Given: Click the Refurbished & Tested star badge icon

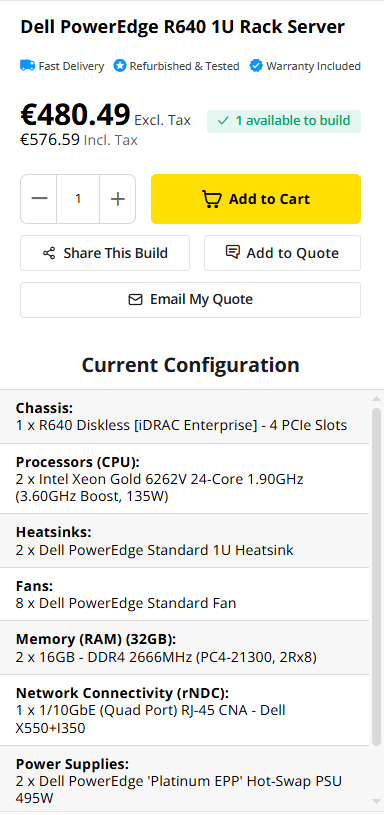Looking at the screenshot, I should click(120, 66).
